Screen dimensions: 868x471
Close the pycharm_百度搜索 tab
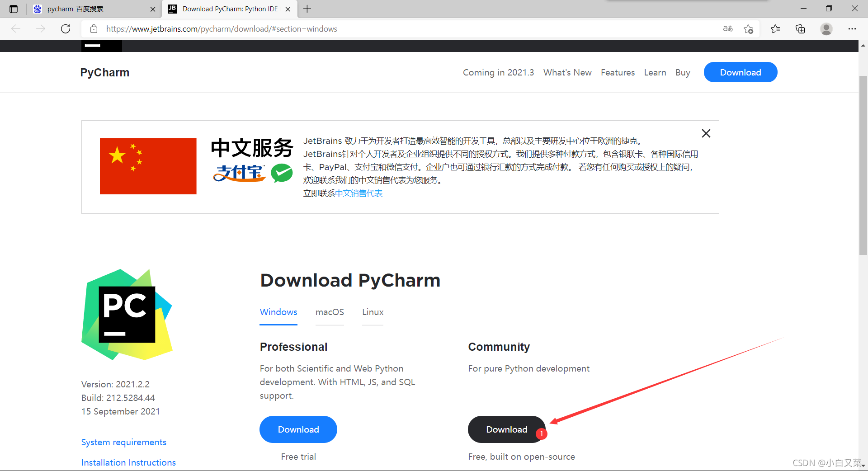point(153,9)
